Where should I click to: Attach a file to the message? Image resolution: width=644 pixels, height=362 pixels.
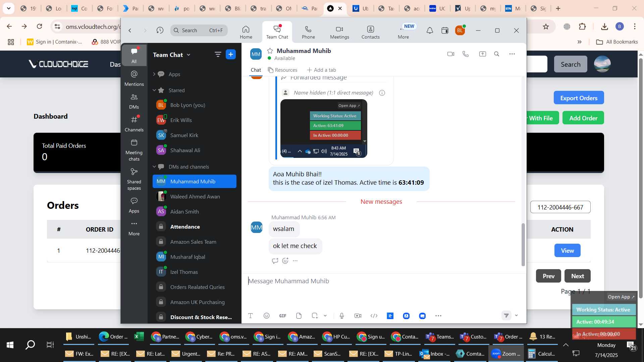[299, 316]
